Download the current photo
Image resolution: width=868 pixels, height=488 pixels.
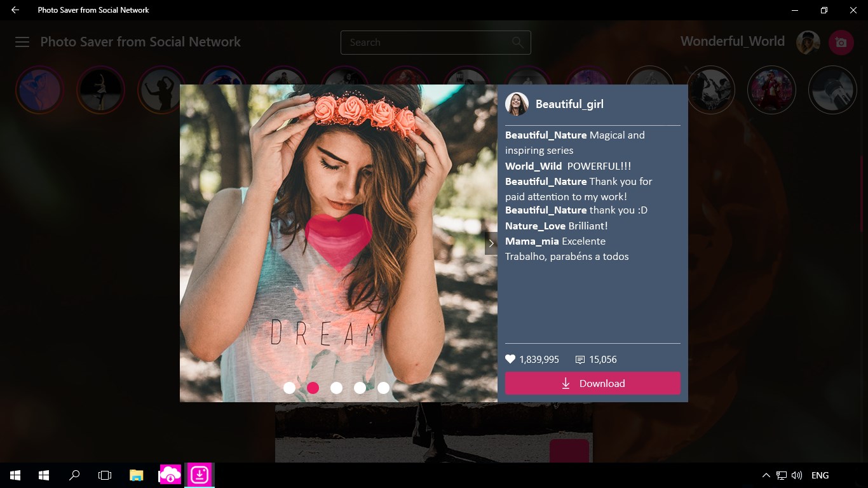[592, 383]
